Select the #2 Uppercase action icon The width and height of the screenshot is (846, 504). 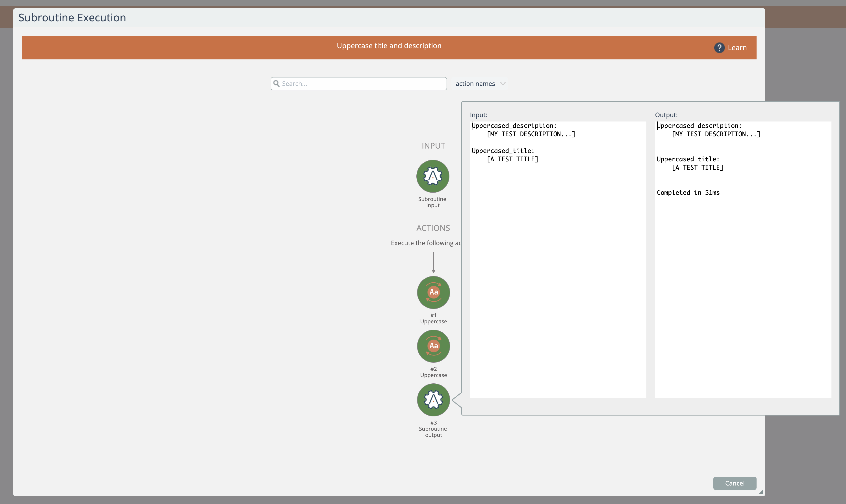coord(433,346)
